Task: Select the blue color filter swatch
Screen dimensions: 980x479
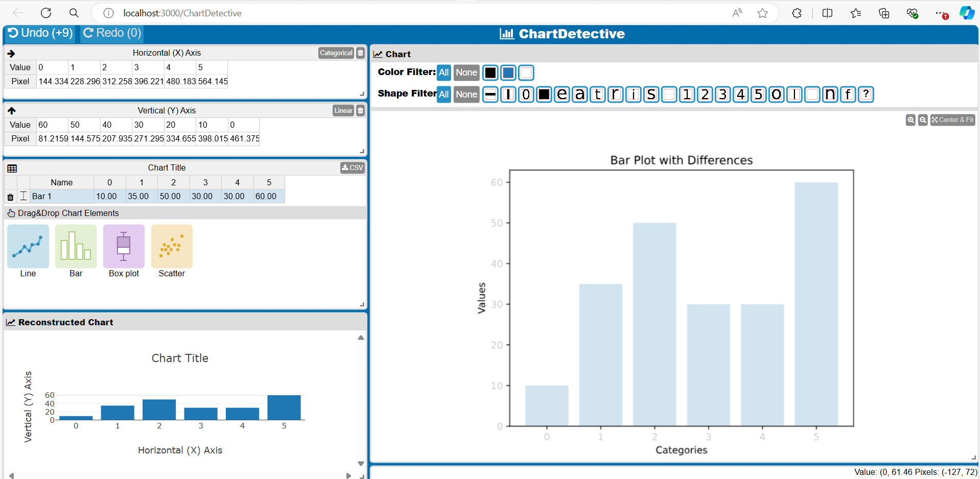Action: pos(508,73)
